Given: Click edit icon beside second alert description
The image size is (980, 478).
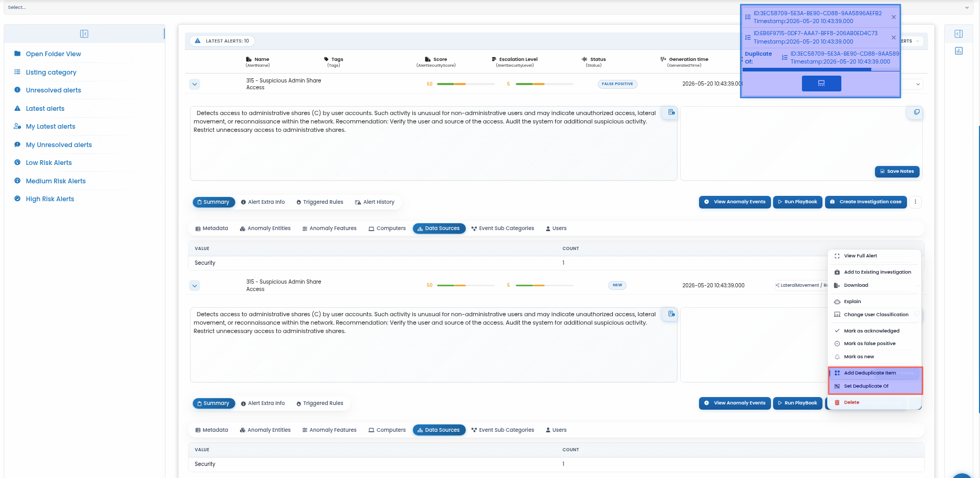Looking at the screenshot, I should tap(671, 314).
